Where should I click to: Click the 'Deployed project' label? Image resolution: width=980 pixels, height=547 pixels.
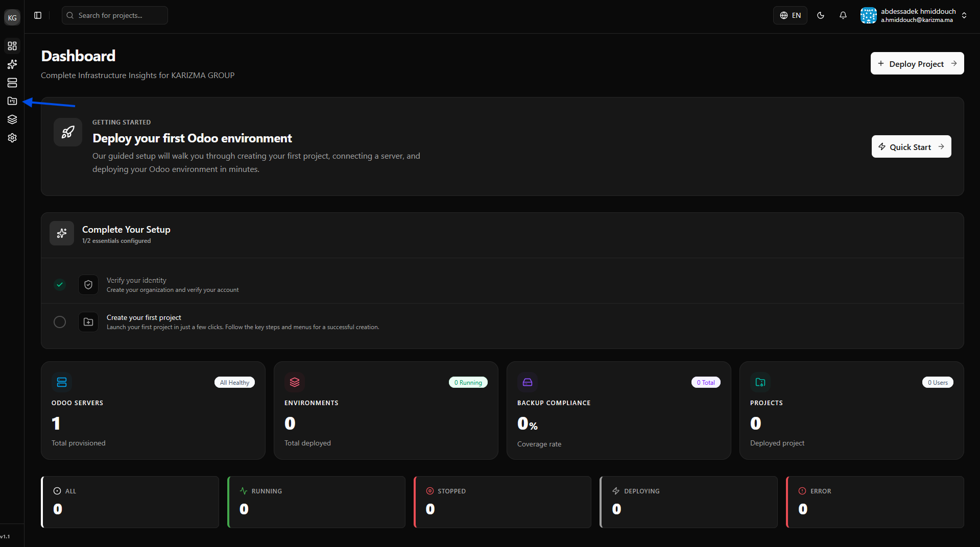tap(777, 443)
